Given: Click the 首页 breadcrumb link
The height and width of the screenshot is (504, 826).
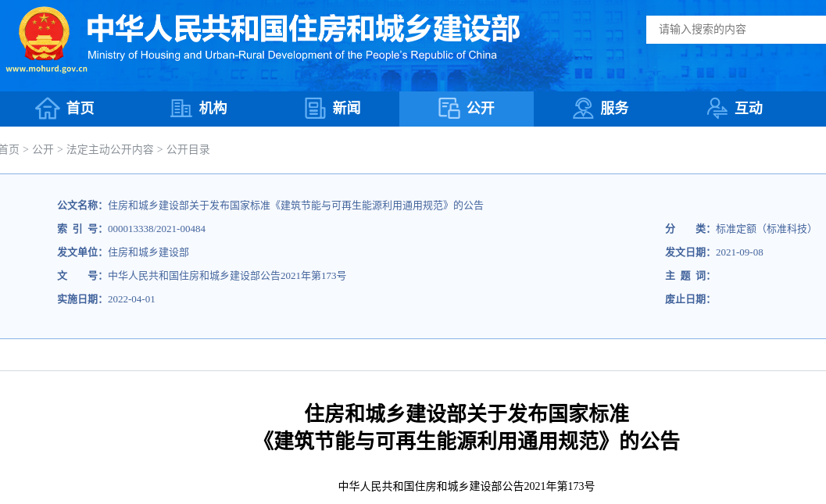Looking at the screenshot, I should (9, 149).
